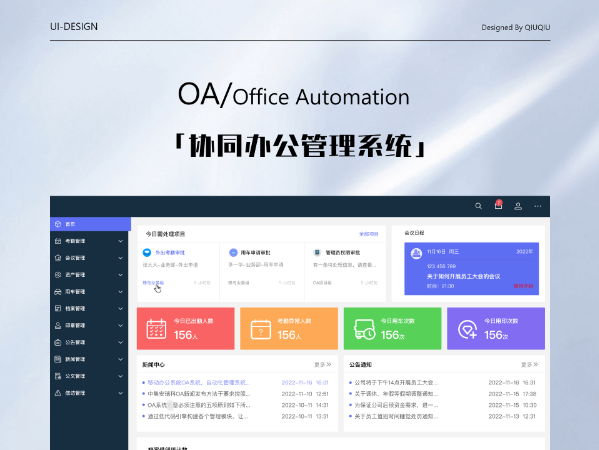
Task: Open notice about the 下午14点 staff meeting
Action: tap(442, 382)
